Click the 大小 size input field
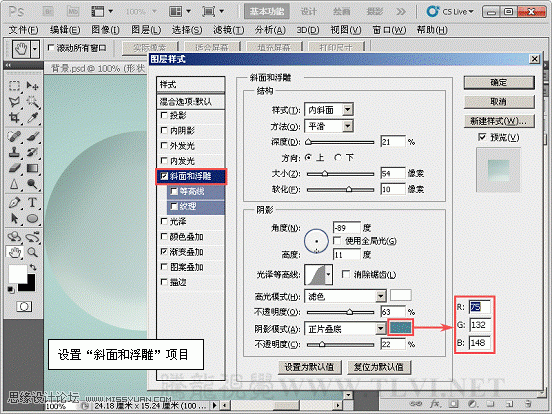The image size is (552, 414). pos(393,174)
